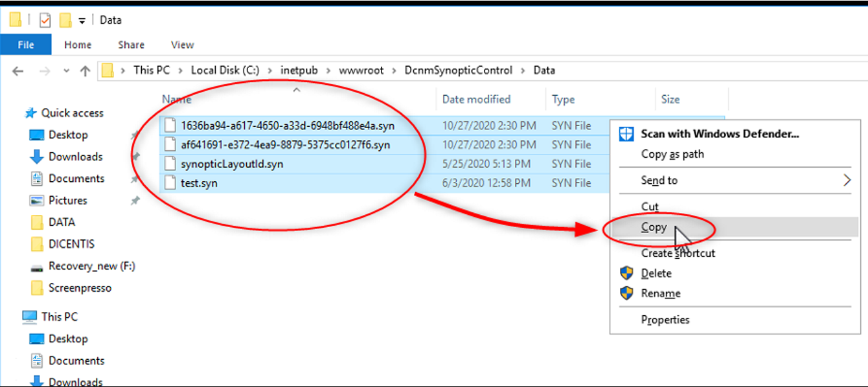
Task: Open Properties from the context menu
Action: tap(665, 320)
